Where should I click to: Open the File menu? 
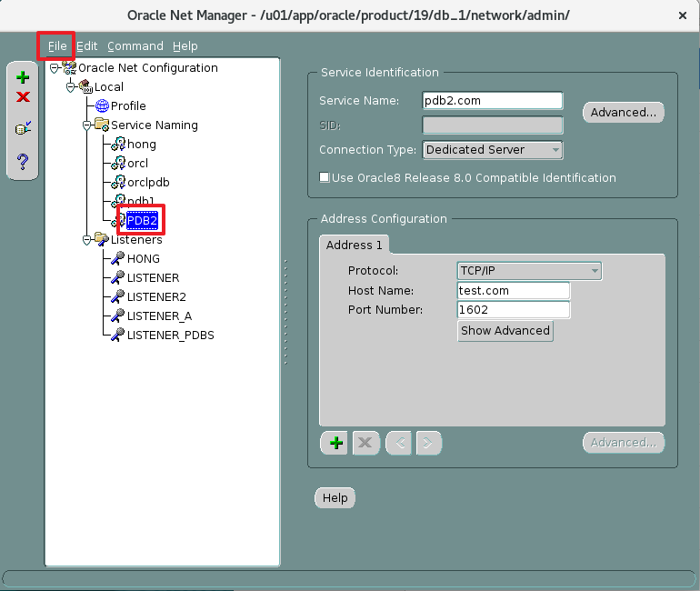[57, 46]
